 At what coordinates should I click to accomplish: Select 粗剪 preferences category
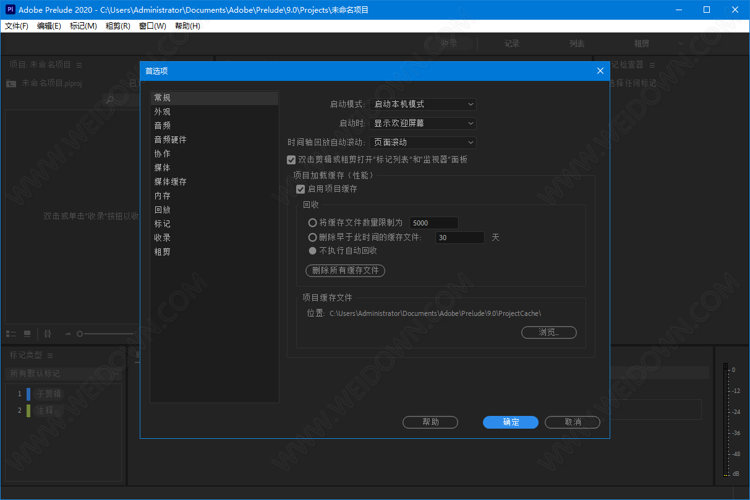[214, 252]
